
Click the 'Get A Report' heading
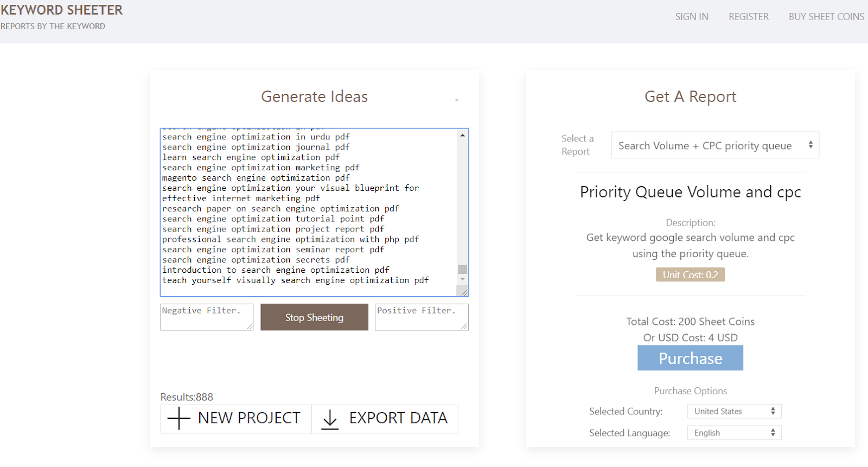pos(690,97)
